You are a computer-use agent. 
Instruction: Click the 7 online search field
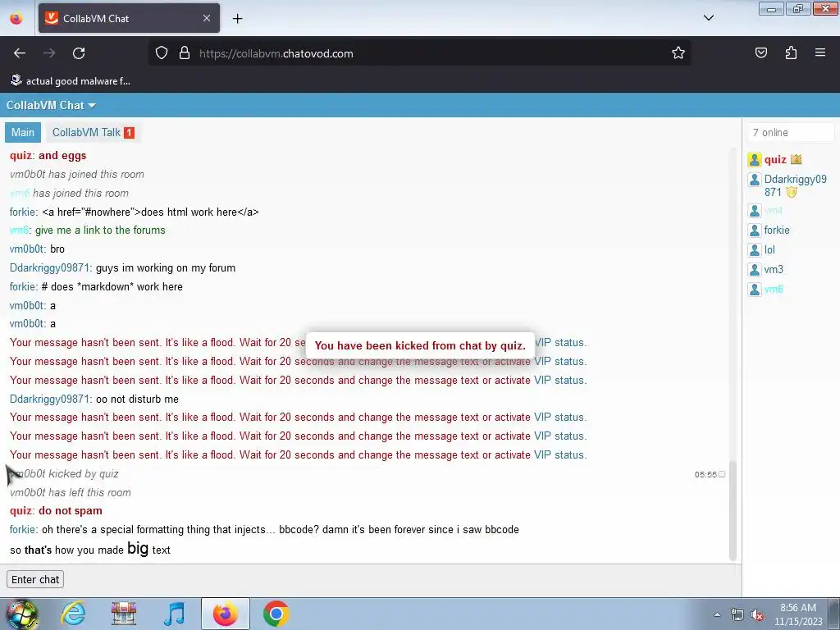791,132
